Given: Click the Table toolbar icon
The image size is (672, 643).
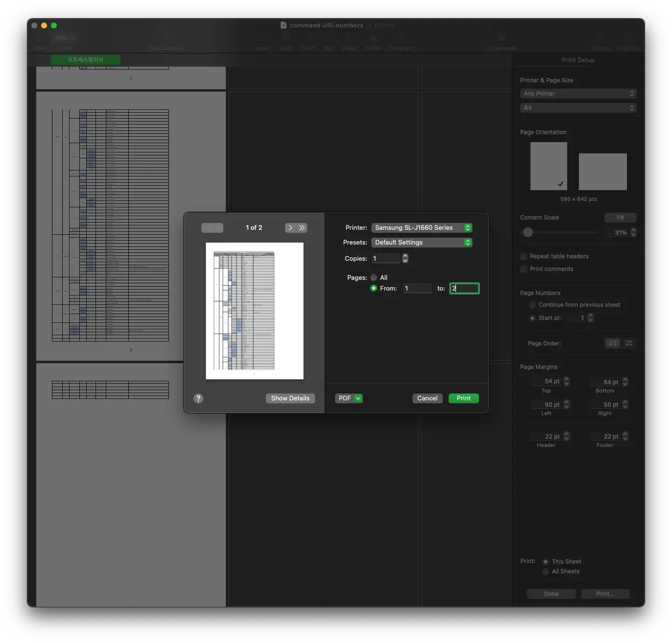Looking at the screenshot, I should (x=286, y=39).
